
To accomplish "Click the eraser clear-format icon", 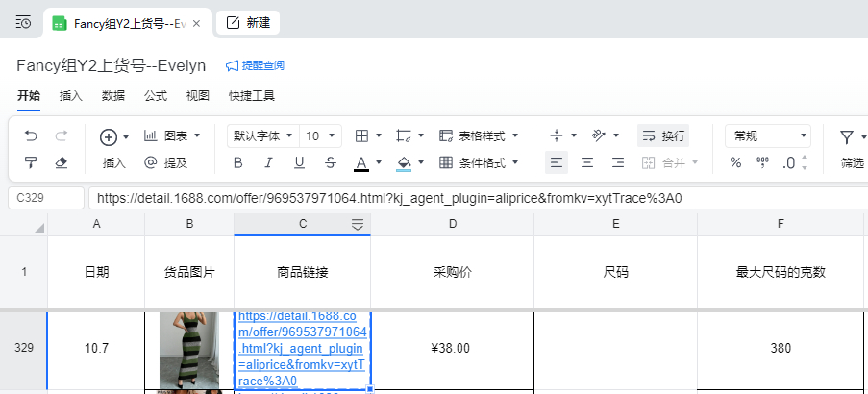I will click(62, 162).
